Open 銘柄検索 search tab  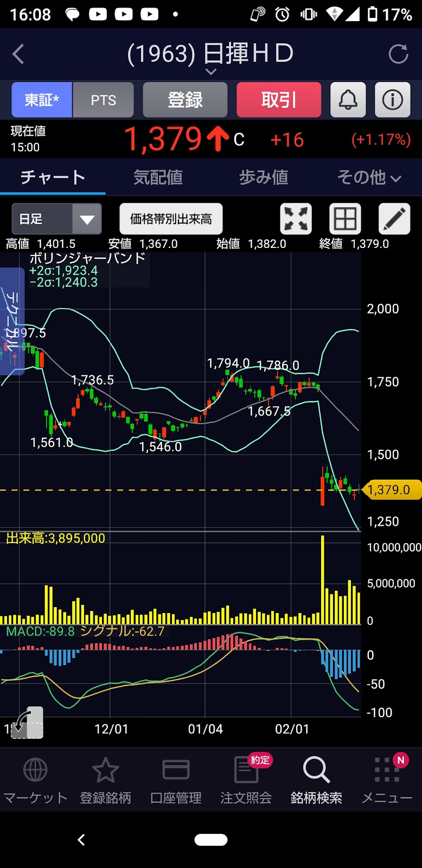point(316,781)
